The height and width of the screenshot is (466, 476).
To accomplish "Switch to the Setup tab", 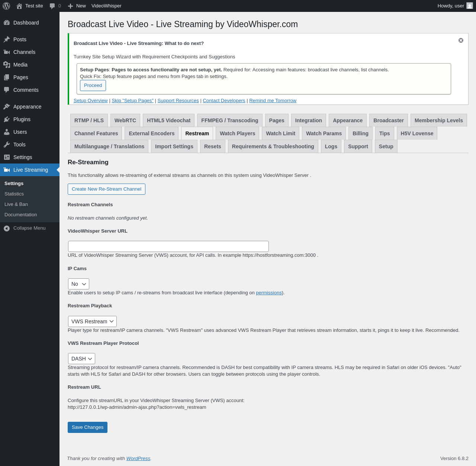I will coord(386,146).
